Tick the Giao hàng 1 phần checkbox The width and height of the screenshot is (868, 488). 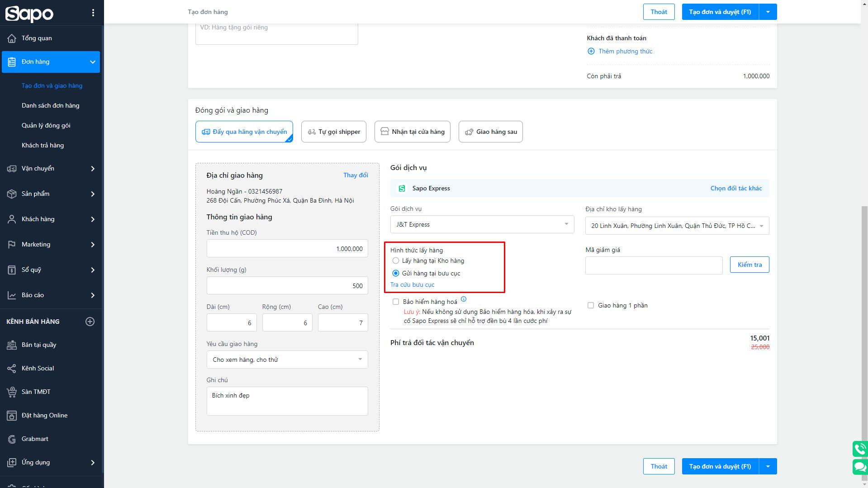(x=590, y=305)
